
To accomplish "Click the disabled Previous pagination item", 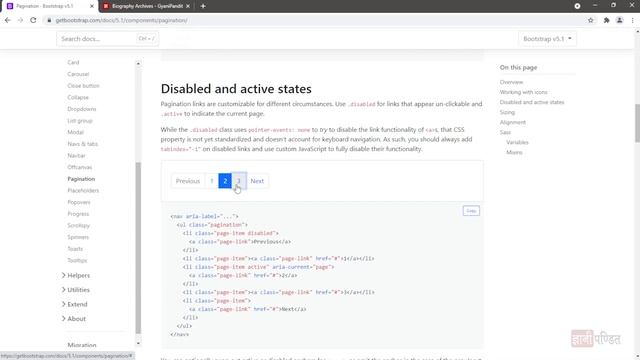I will tap(188, 181).
